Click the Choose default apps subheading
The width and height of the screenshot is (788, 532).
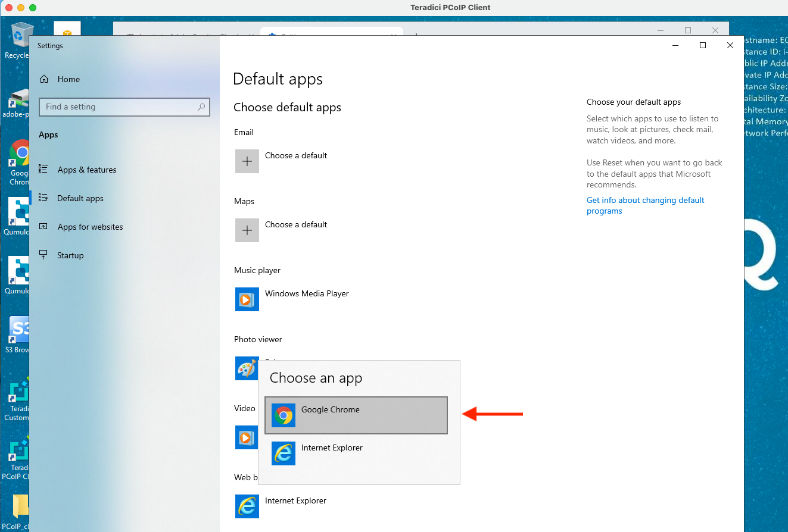click(287, 108)
